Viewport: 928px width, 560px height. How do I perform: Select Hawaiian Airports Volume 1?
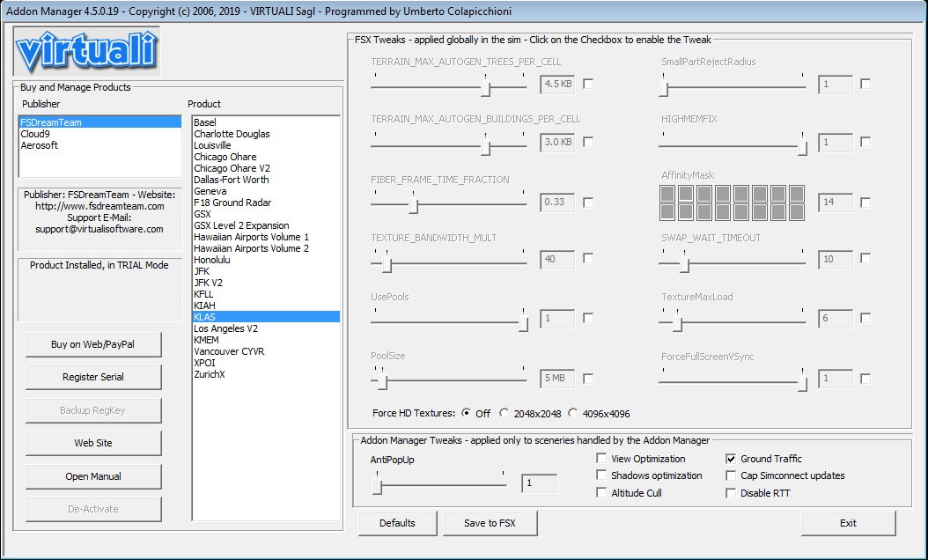[266, 237]
